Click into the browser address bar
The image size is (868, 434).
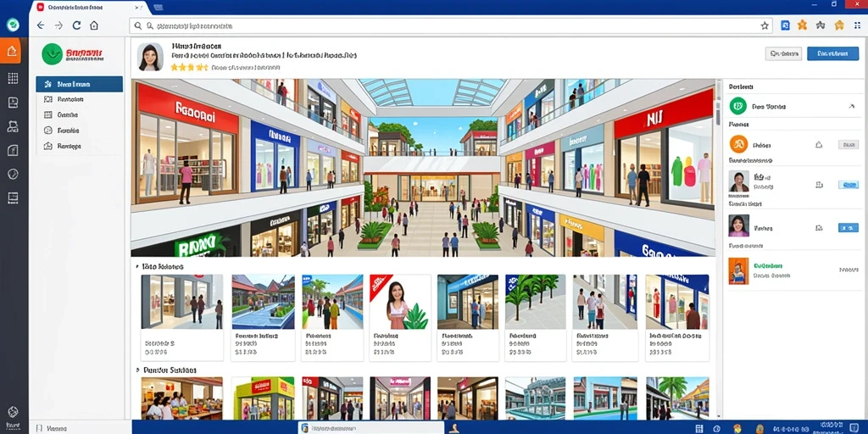point(442,25)
